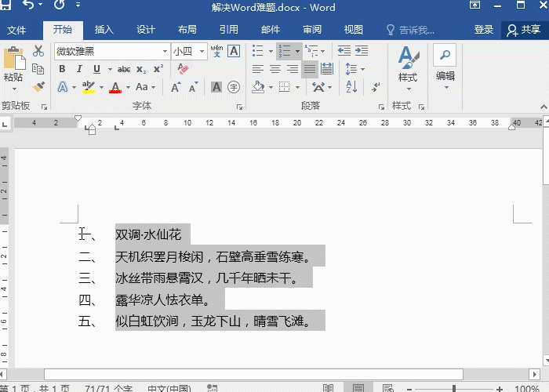Viewport: 549px width, 392px height.
Task: Apply distributed alignment
Action: 327,69
